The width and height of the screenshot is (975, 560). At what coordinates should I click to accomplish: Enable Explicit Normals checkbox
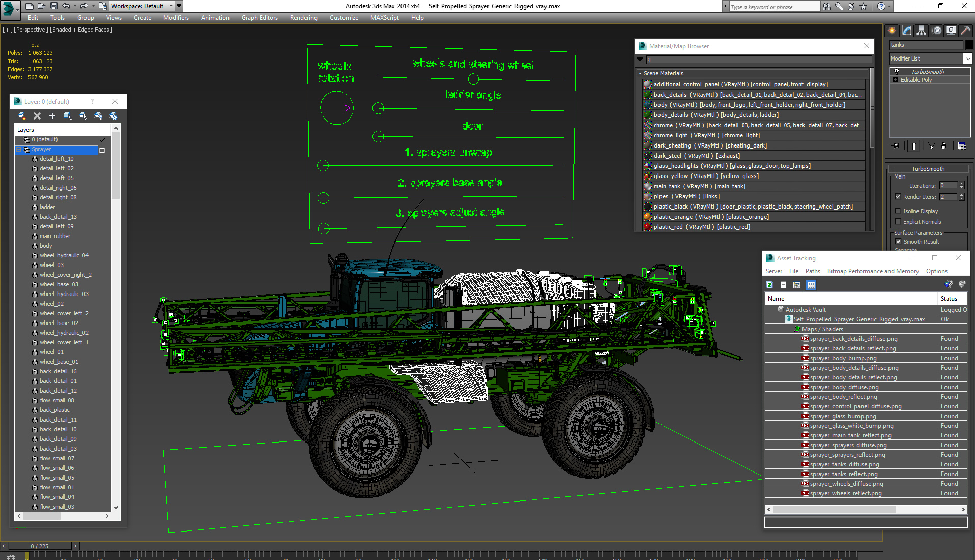[898, 222]
